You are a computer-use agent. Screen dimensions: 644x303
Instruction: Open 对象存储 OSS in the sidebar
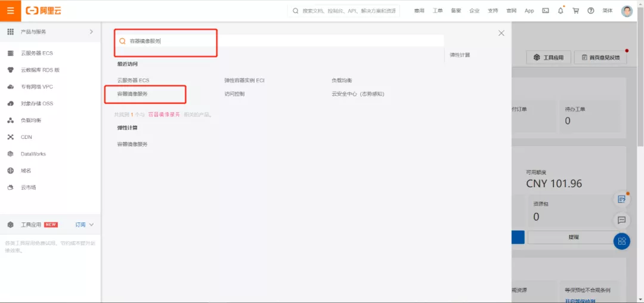37,103
